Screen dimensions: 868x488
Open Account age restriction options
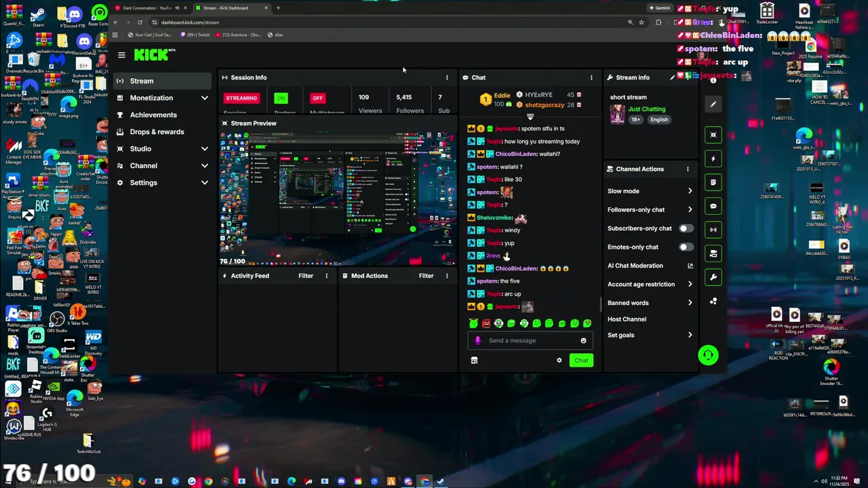[x=650, y=285]
